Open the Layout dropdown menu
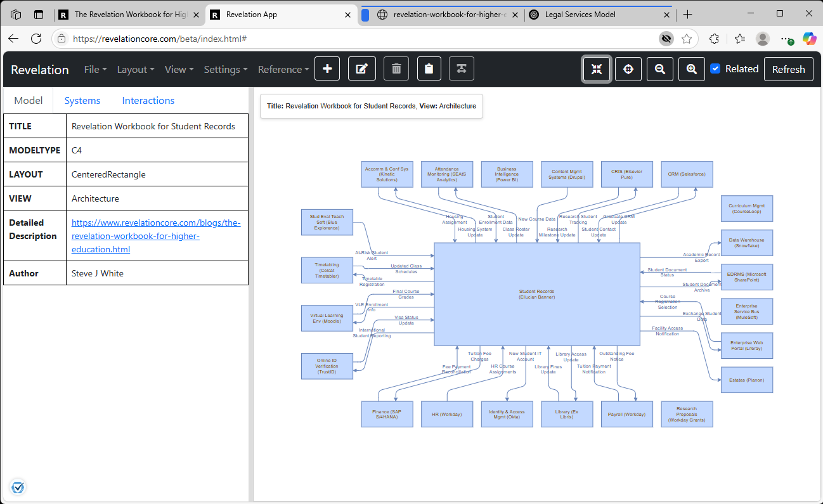 click(x=135, y=69)
